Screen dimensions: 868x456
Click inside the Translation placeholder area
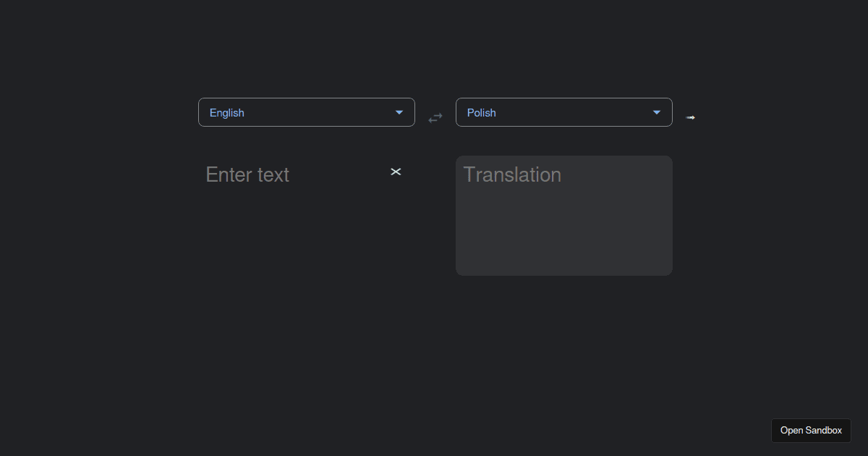(512, 174)
